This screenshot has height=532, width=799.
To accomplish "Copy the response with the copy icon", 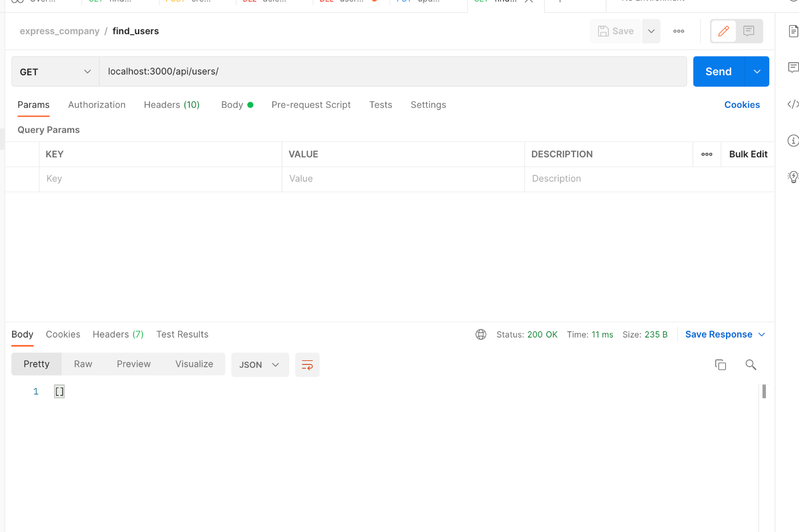I will pos(721,365).
